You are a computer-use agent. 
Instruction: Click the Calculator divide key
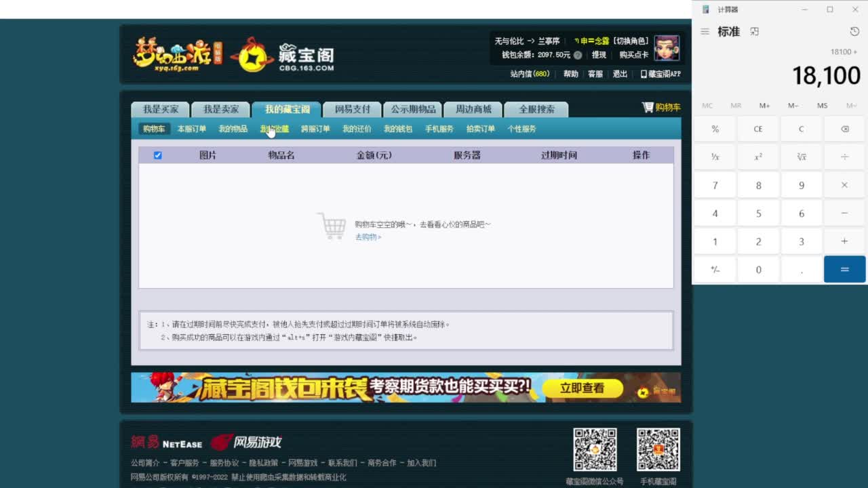[844, 157]
